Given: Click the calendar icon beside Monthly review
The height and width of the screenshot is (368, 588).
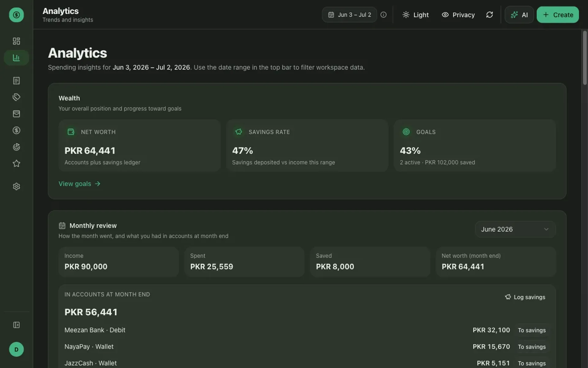Looking at the screenshot, I should (62, 226).
